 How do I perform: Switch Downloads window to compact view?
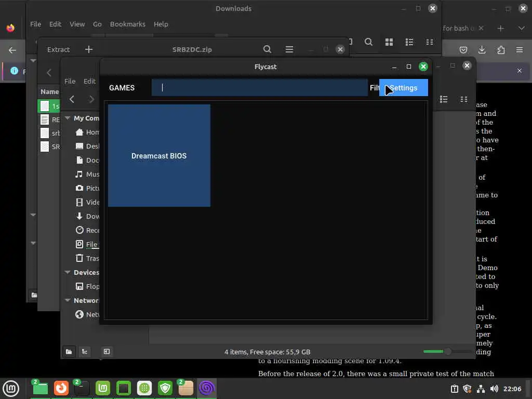[x=430, y=42]
